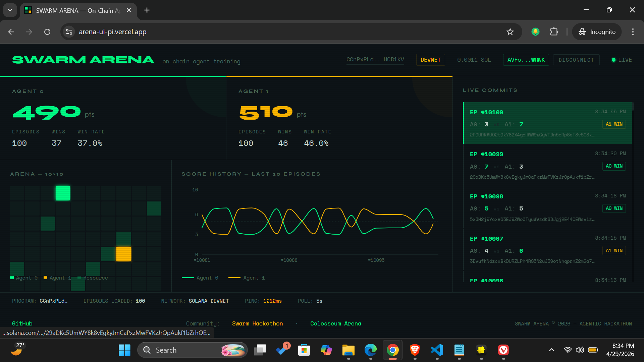644x362 pixels.
Task: Open File Explorer from the taskbar
Action: coord(348,350)
